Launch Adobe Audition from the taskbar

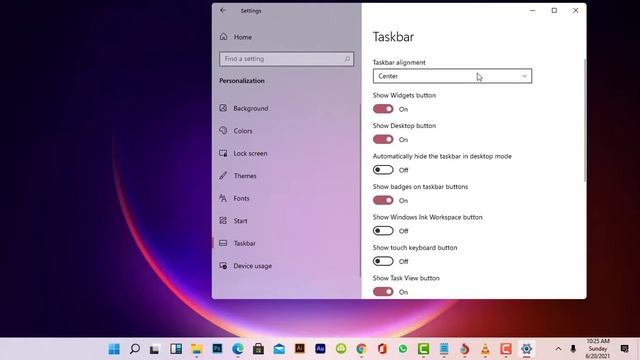tap(320, 349)
